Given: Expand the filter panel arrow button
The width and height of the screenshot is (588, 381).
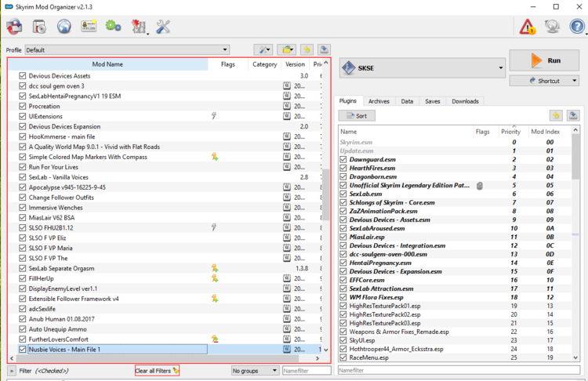Looking at the screenshot, I should [x=12, y=371].
